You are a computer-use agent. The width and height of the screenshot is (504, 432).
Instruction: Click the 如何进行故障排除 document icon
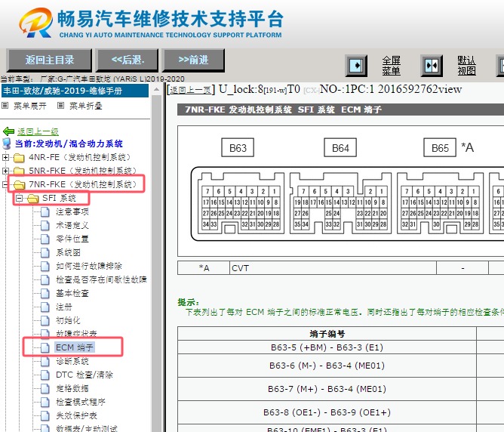tap(45, 266)
